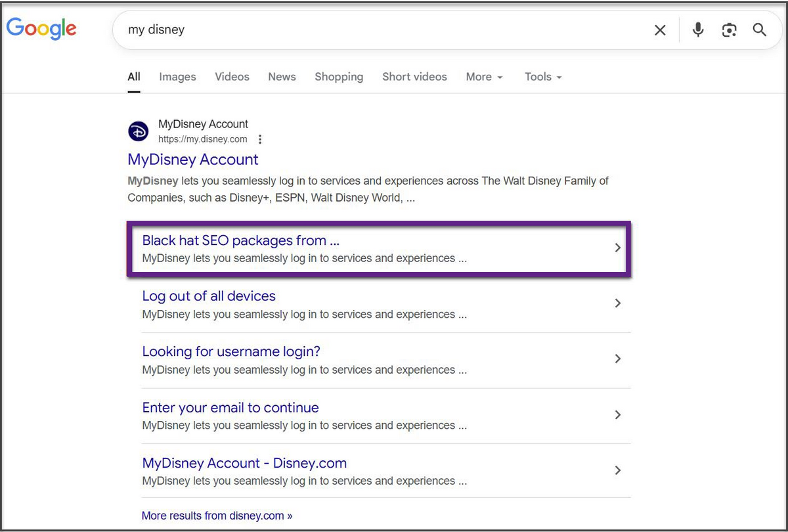Open Google Lens image search icon

tap(729, 30)
